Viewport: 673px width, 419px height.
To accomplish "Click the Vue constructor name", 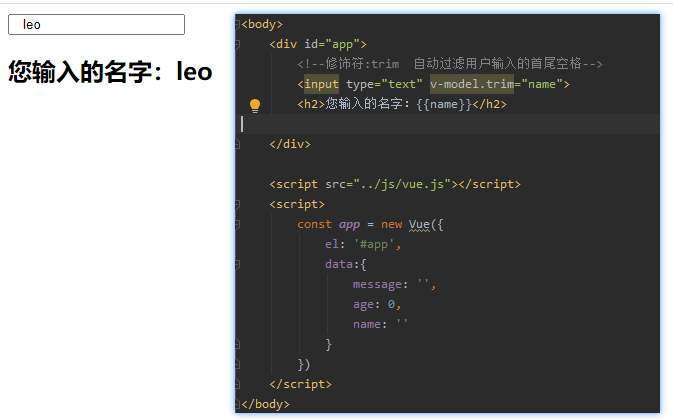I will click(419, 225).
